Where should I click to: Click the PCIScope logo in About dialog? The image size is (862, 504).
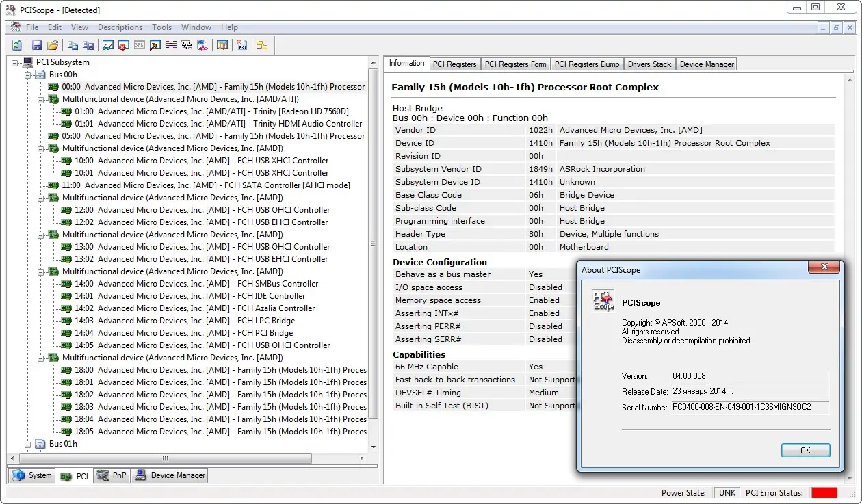(603, 301)
